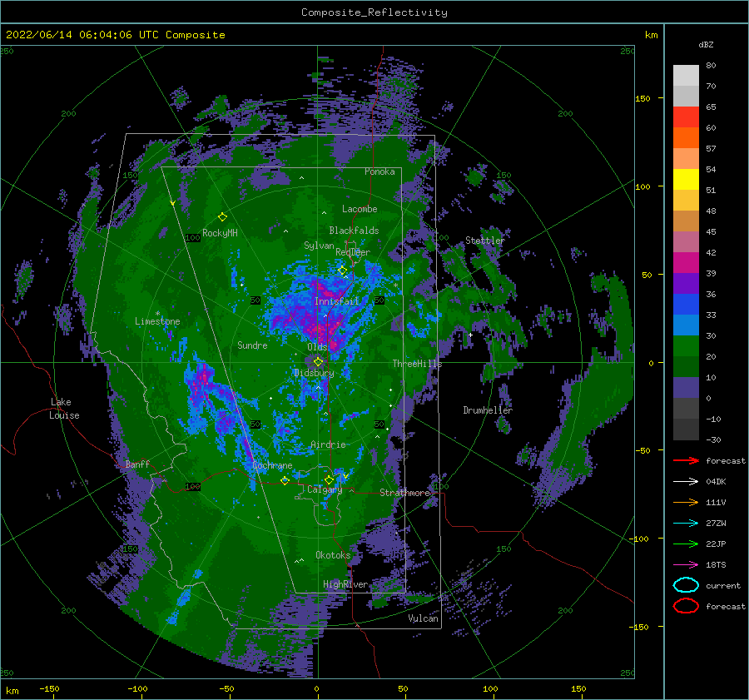Click the light gray 80 dBZ swatch
This screenshot has height=700, width=749.
(x=686, y=75)
